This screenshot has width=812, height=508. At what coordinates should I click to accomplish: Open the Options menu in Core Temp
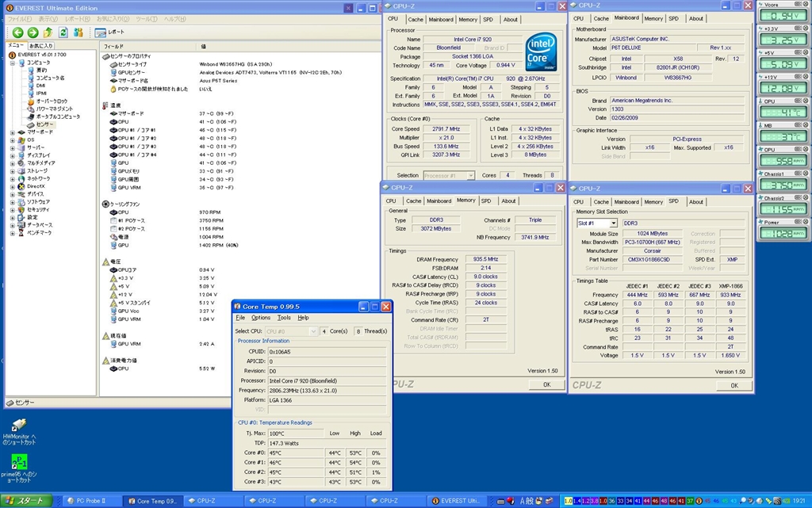click(261, 318)
